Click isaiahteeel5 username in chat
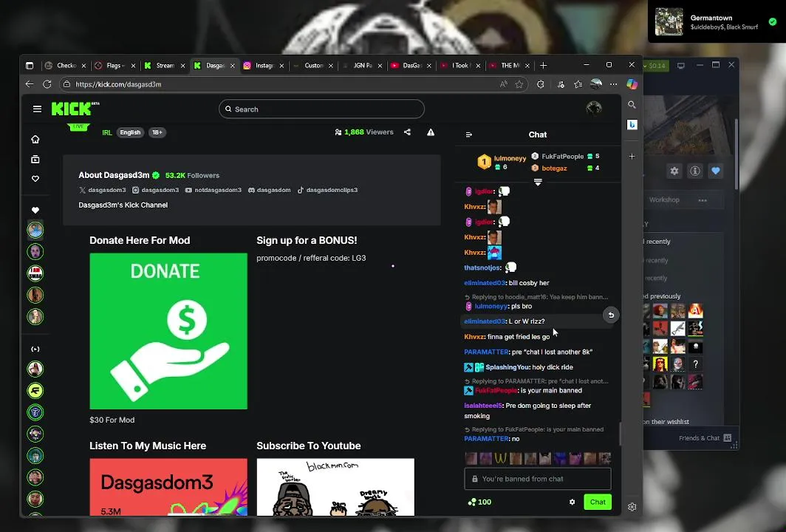Viewport: 786px width, 532px height. point(482,405)
